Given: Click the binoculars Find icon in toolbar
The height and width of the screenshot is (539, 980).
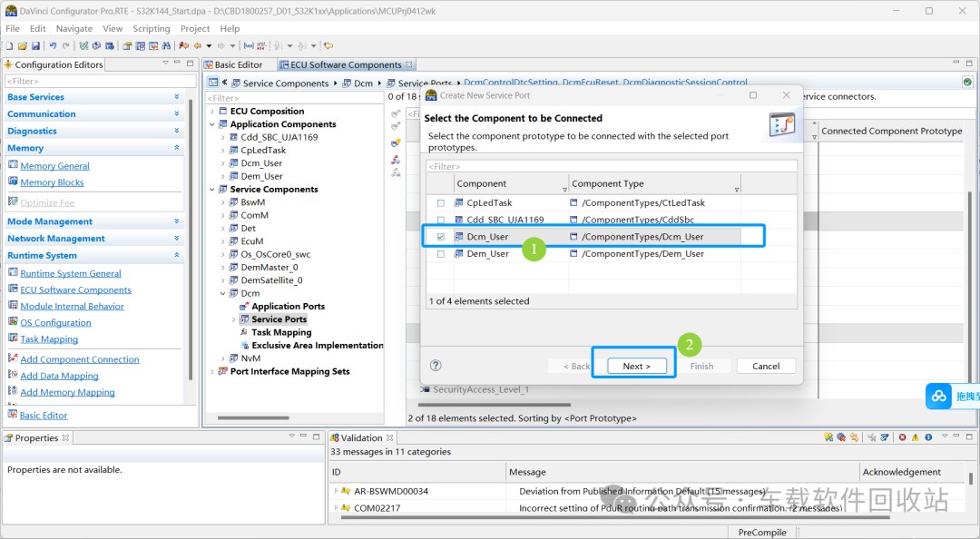Looking at the screenshot, I should click(x=166, y=45).
